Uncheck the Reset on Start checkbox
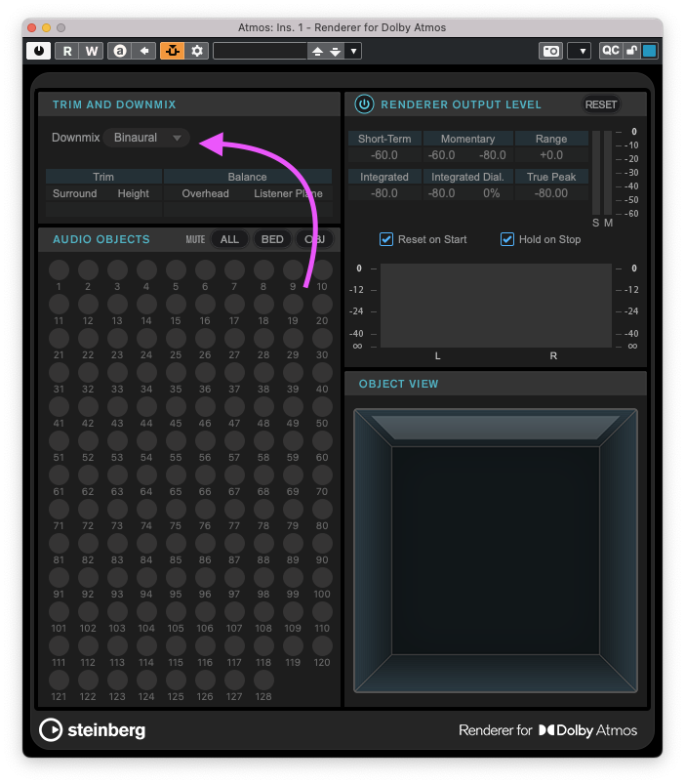The width and height of the screenshot is (685, 784). pos(386,239)
